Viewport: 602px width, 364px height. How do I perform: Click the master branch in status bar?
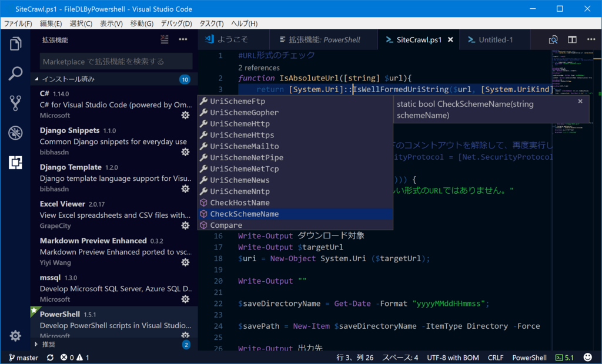pos(24,358)
